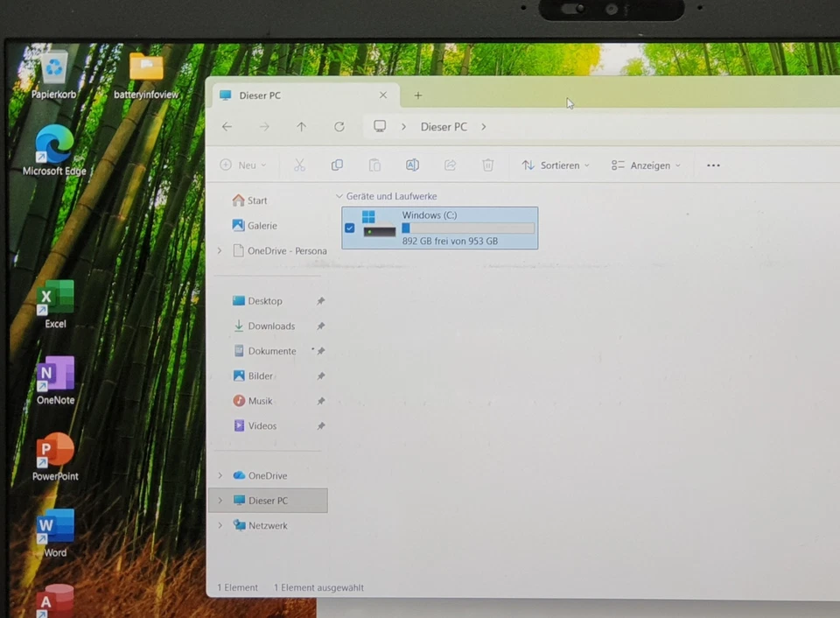Open the three-dots more options menu

(x=713, y=165)
